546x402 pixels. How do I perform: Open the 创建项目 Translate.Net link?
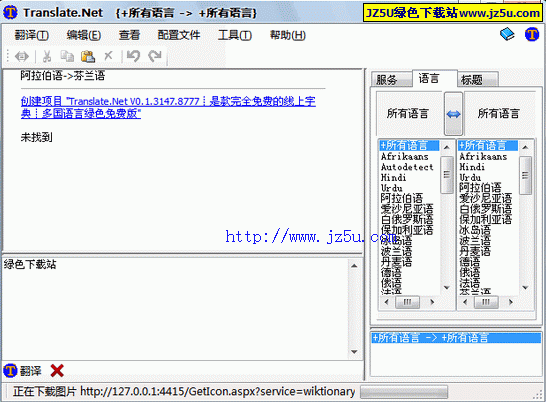[x=168, y=107]
